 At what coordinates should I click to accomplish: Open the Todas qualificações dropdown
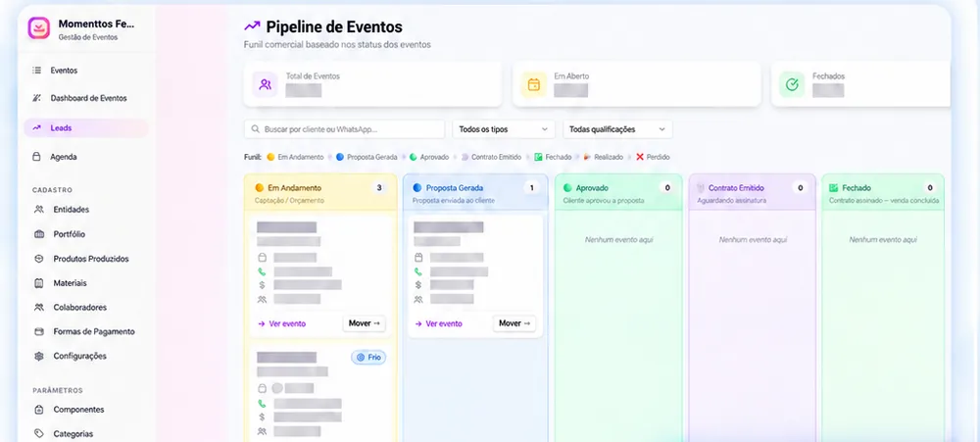point(617,129)
